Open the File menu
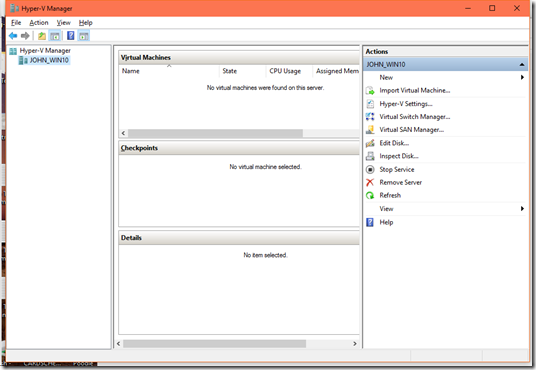 16,23
